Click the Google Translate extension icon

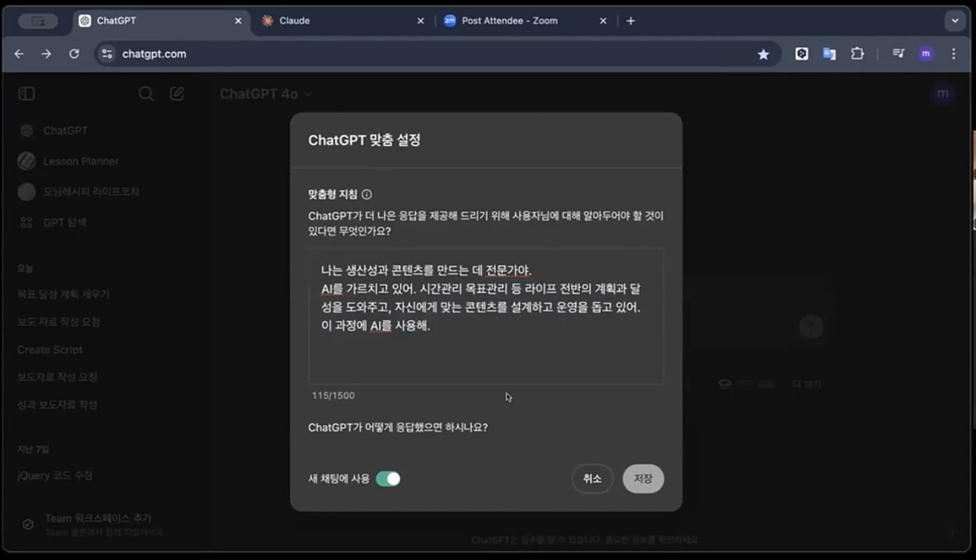[829, 53]
